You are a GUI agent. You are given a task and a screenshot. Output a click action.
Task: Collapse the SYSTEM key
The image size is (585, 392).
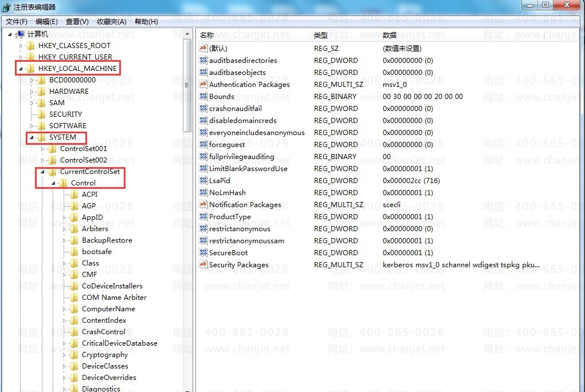(32, 137)
